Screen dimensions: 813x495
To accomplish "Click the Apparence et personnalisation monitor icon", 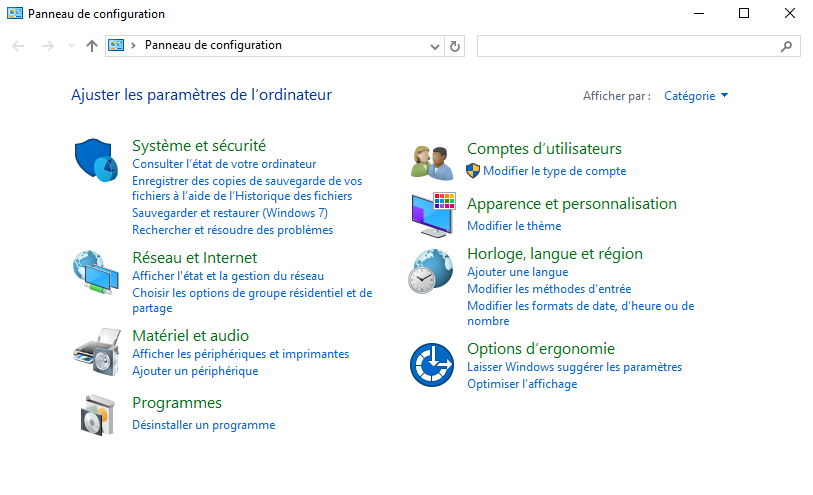I will 433,215.
